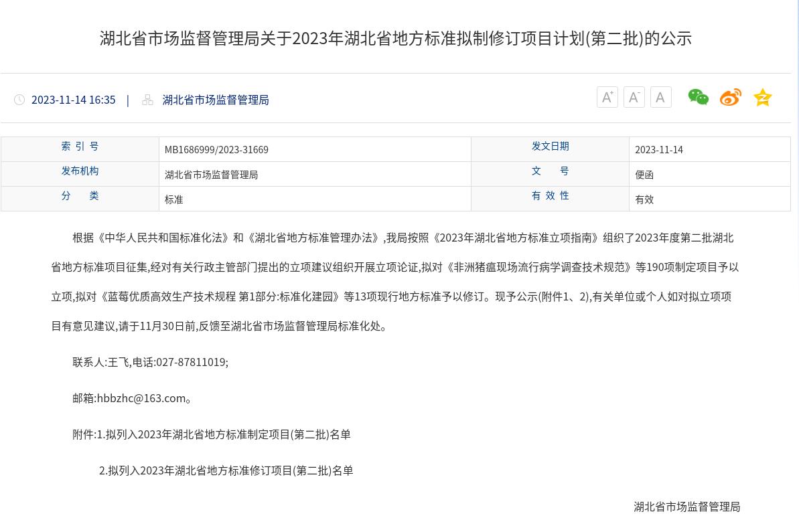
Task: Click the 发文日期 value 2023-11-14 in the table
Action: pyautogui.click(x=658, y=150)
